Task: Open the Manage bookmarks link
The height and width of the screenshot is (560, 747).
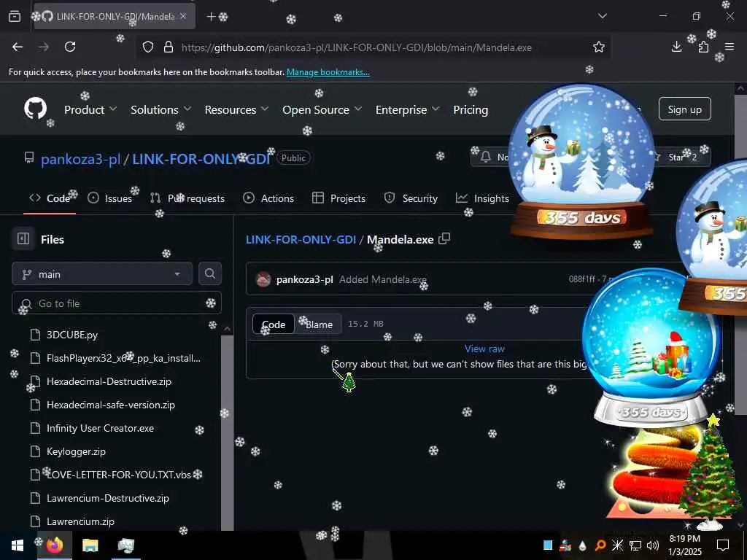Action: coord(328,72)
